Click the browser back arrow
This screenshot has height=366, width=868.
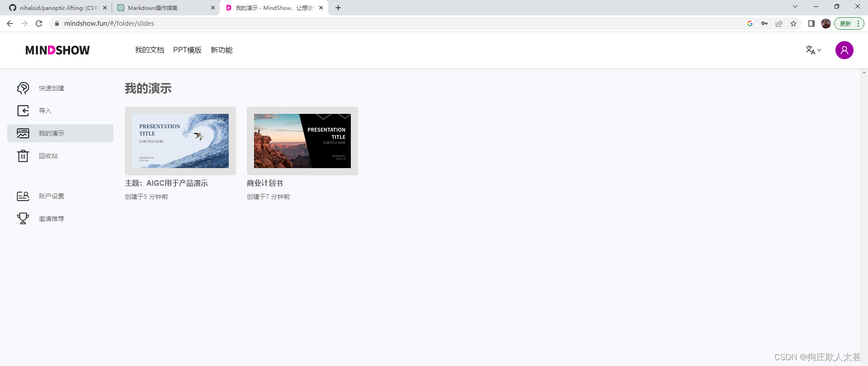[x=10, y=23]
